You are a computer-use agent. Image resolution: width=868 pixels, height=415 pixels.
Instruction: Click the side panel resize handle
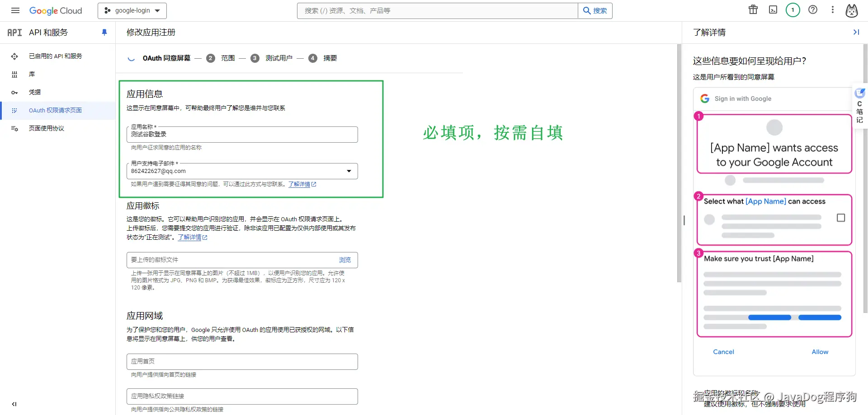684,220
